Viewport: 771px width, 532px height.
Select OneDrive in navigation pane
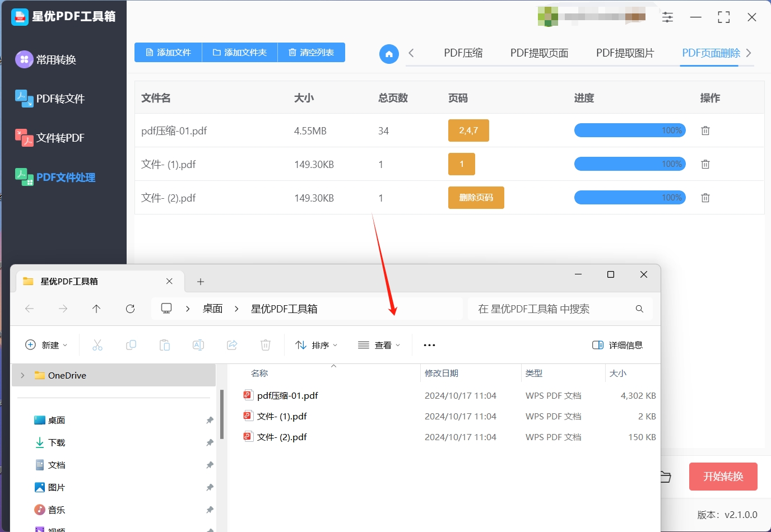[x=114, y=375]
